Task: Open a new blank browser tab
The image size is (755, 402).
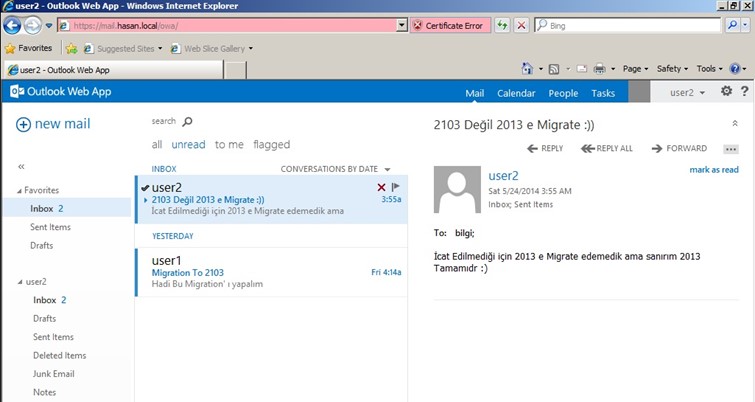Action: coord(235,70)
